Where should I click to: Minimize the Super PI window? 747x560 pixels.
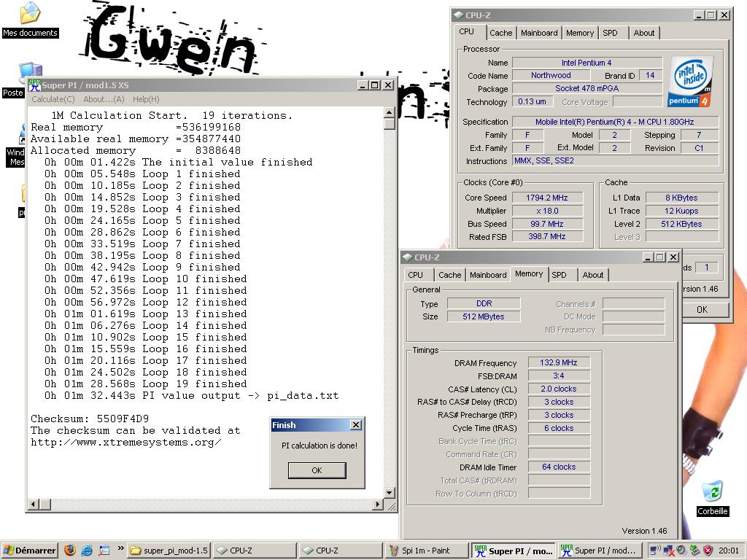[363, 85]
